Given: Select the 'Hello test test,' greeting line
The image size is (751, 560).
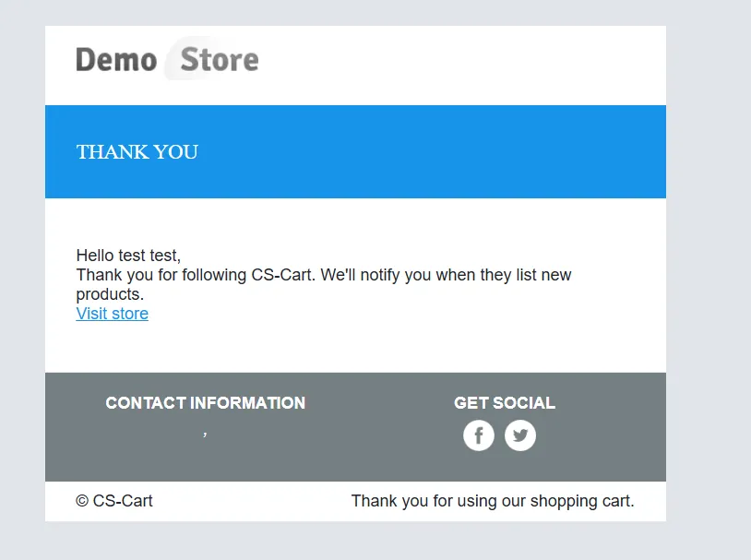Looking at the screenshot, I should point(128,256).
